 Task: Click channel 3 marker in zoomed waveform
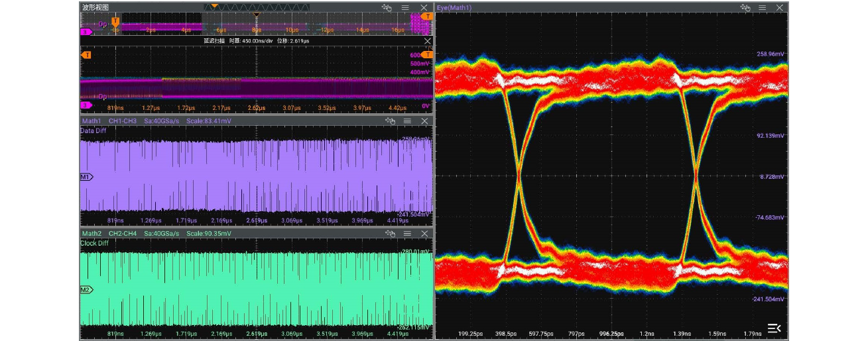point(86,105)
